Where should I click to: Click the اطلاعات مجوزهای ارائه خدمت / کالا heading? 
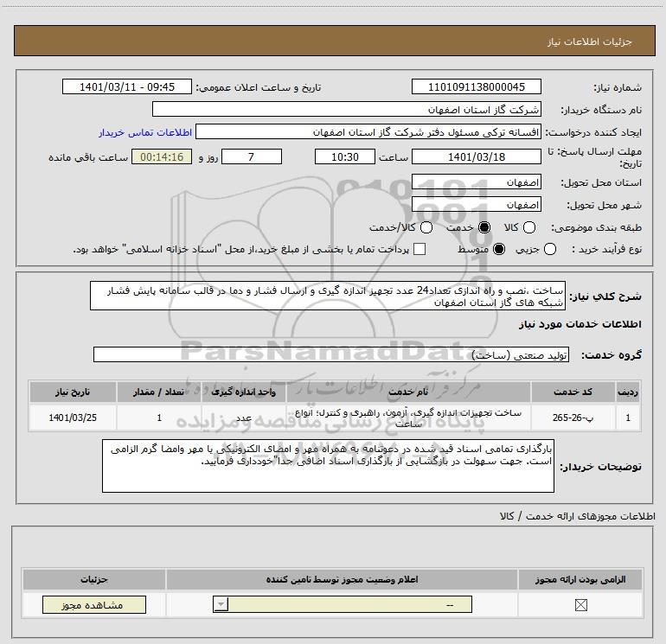point(577,516)
